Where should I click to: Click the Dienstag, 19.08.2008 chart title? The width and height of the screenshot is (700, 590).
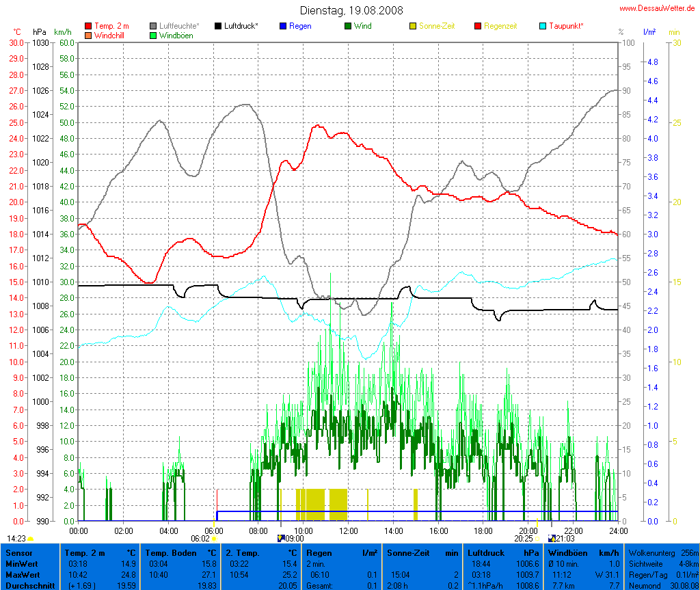(x=351, y=11)
